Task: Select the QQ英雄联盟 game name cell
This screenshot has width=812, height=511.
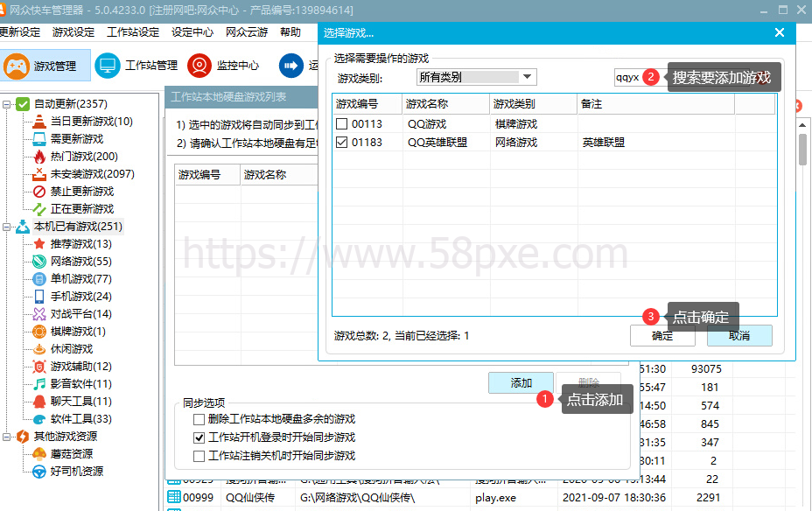Action: [x=437, y=143]
